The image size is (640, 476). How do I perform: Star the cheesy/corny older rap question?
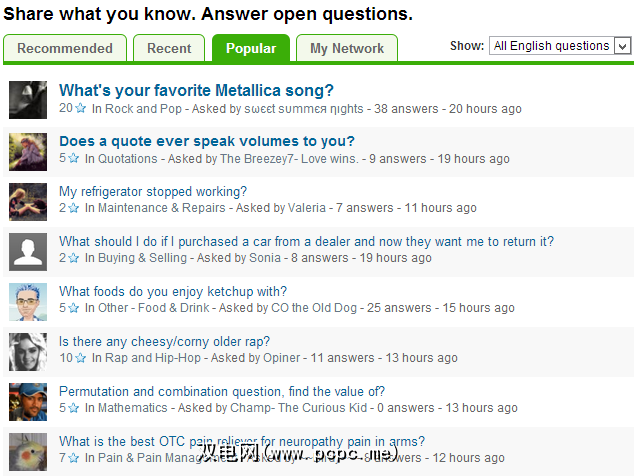pos(81,358)
